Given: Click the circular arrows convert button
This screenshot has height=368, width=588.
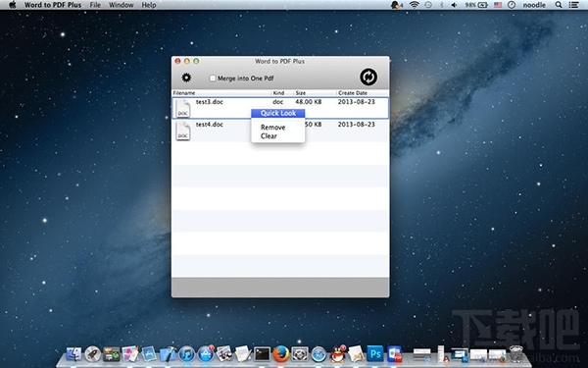Looking at the screenshot, I should (x=368, y=77).
